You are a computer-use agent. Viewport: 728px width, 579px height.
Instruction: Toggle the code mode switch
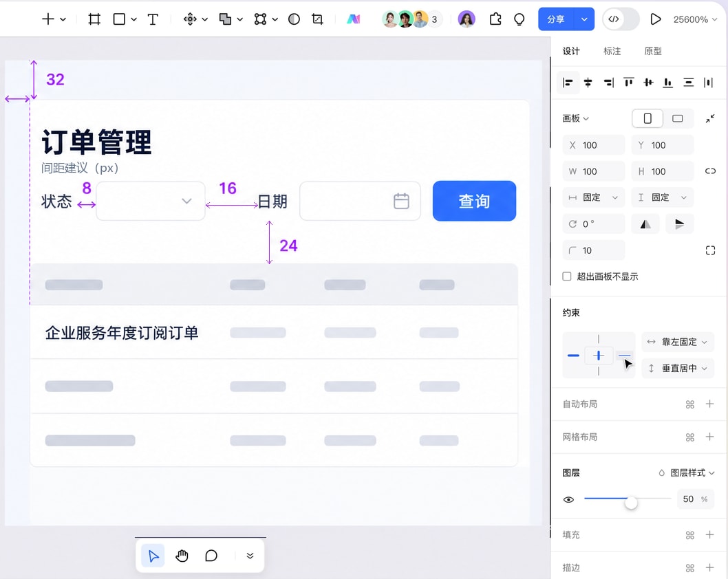(621, 19)
